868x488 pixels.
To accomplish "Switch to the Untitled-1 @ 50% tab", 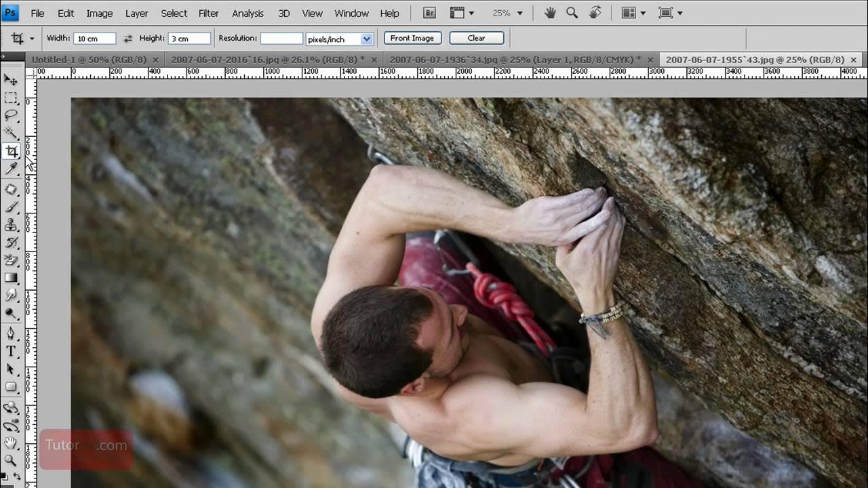I will (x=94, y=60).
